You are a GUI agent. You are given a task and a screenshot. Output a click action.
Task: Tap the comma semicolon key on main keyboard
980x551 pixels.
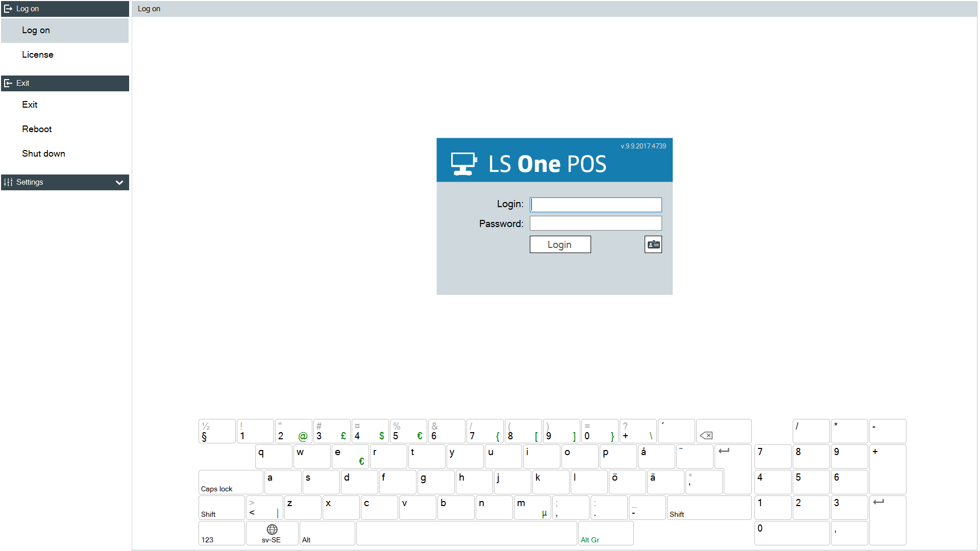(x=571, y=508)
